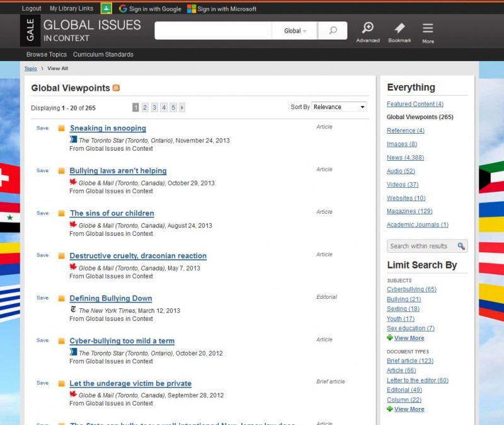Filter by Audio (52)
Viewport: 504px width, 425px height.
coord(401,171)
